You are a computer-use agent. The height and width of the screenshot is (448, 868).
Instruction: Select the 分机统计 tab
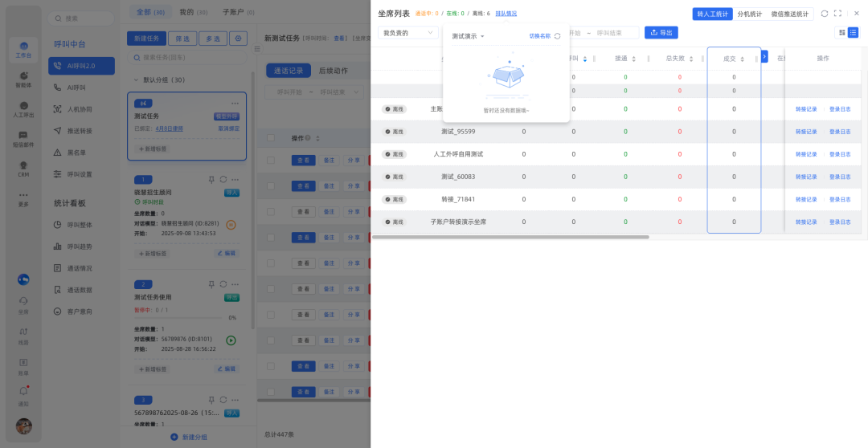point(750,14)
